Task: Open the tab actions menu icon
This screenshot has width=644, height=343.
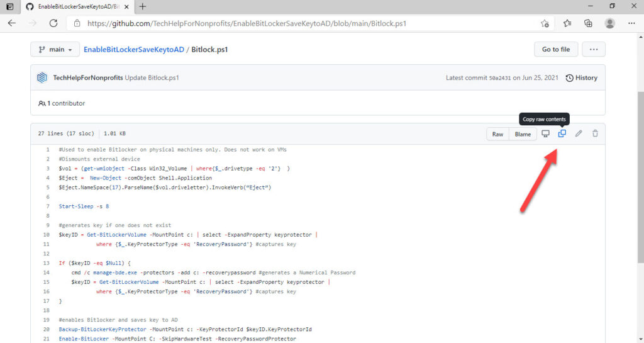Action: [x=10, y=6]
